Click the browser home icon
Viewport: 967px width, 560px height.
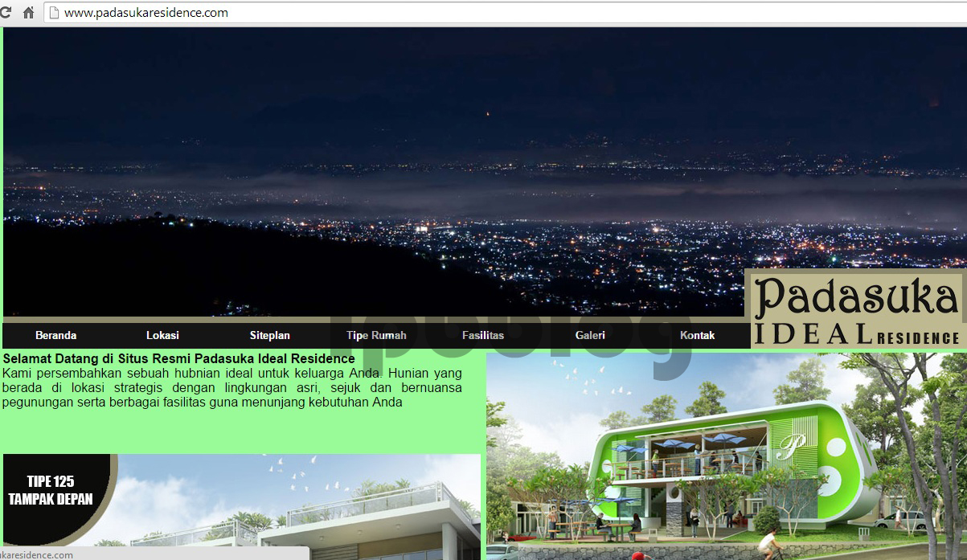[x=28, y=13]
